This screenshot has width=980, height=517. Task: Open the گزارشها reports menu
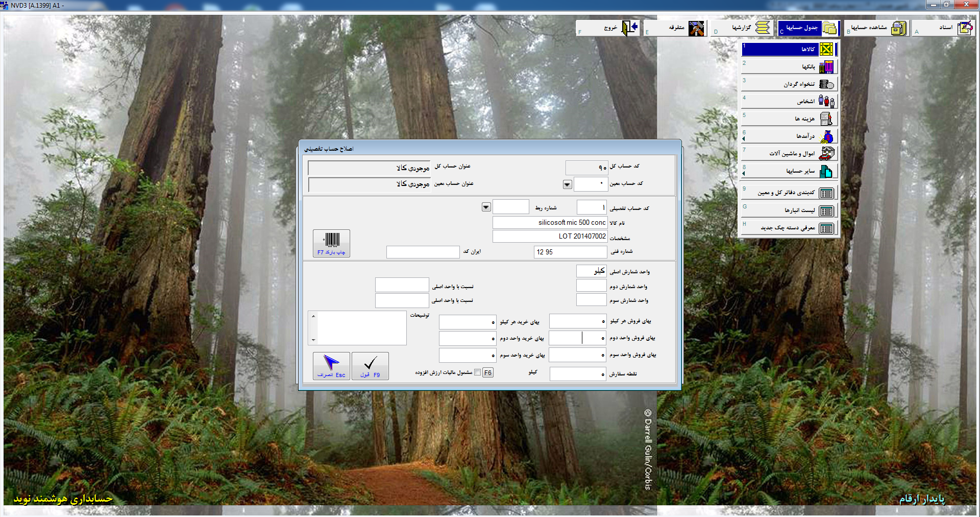pos(742,28)
